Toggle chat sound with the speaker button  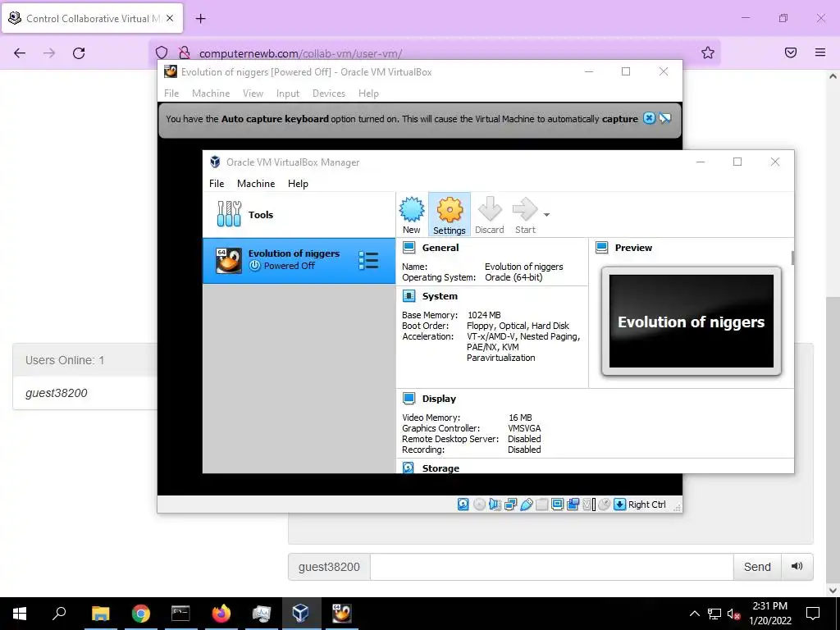click(x=797, y=566)
